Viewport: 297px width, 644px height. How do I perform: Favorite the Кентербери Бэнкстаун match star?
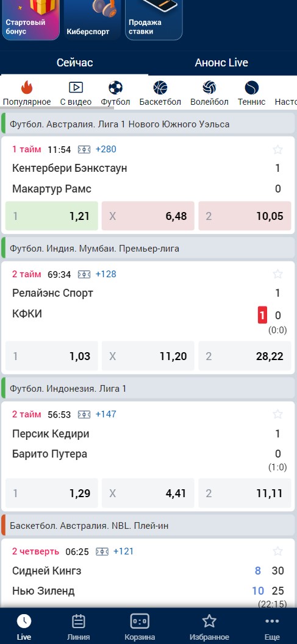click(277, 149)
